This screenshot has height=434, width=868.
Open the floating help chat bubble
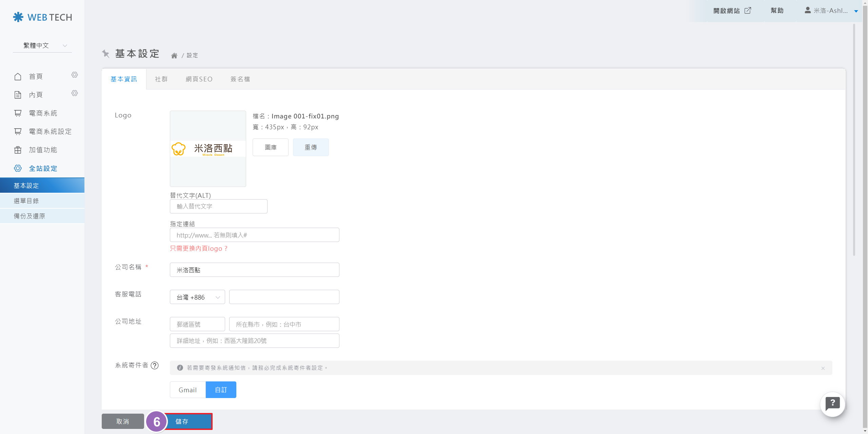coord(832,404)
